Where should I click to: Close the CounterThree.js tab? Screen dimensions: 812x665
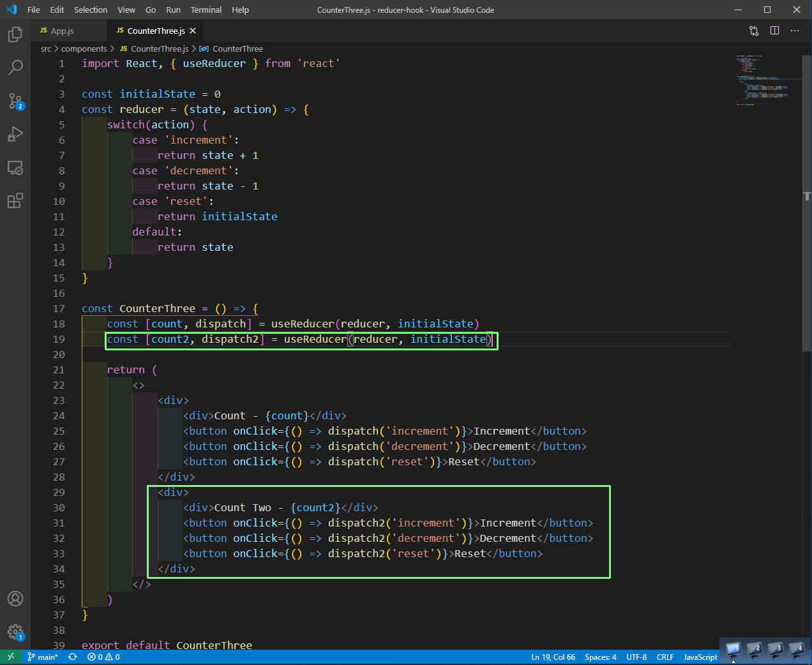(193, 31)
